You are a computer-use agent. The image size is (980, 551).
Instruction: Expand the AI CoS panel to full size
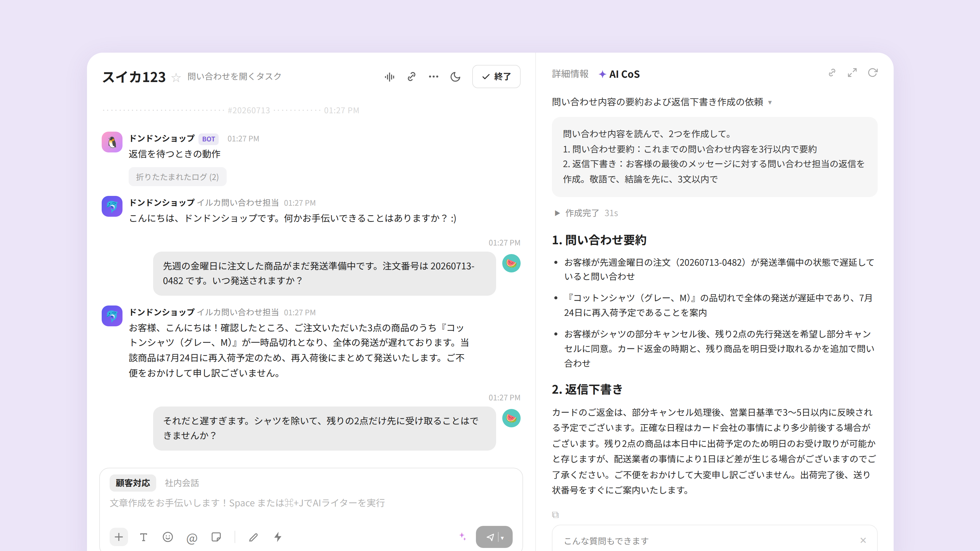pyautogui.click(x=852, y=73)
